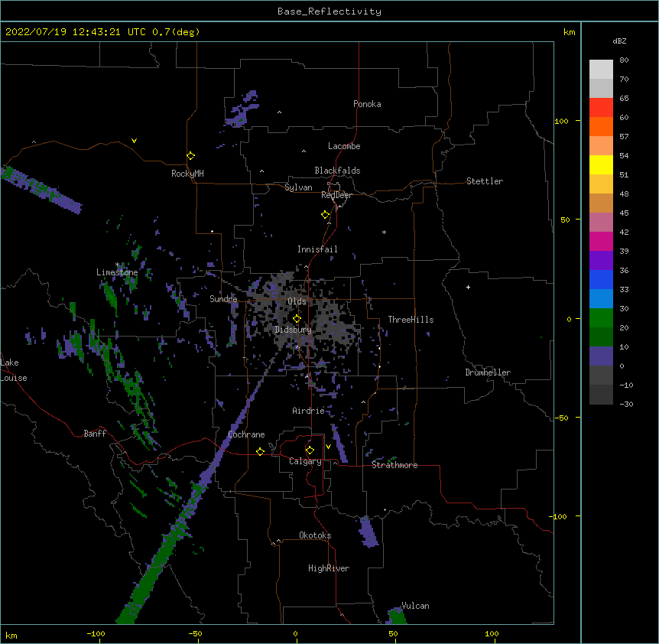Click the white 80 dBZ legend swatch

pos(601,70)
